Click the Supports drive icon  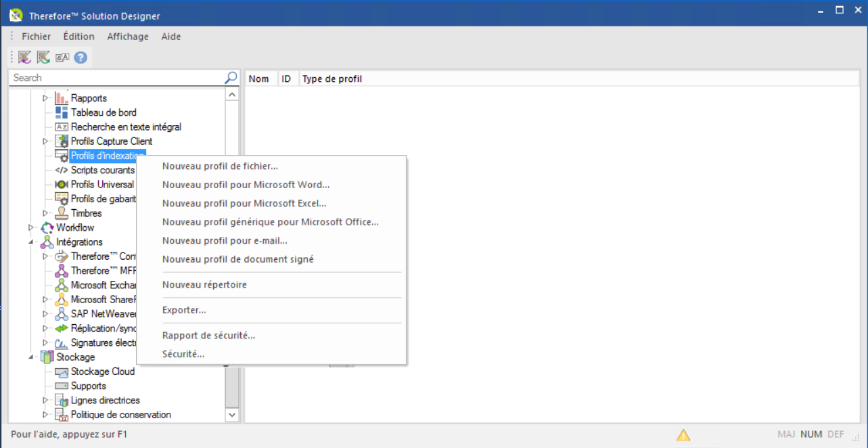tap(62, 386)
